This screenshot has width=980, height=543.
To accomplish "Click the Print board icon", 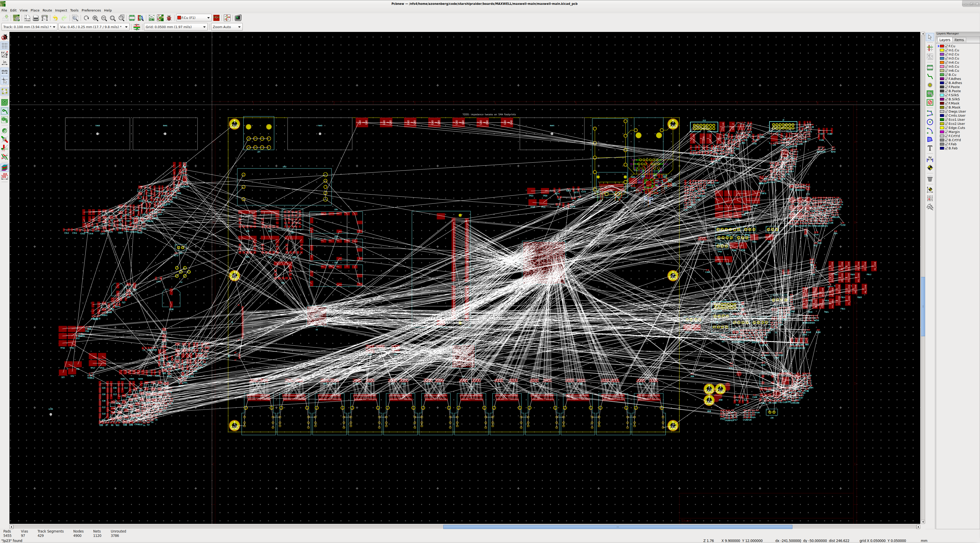I will coord(36,18).
